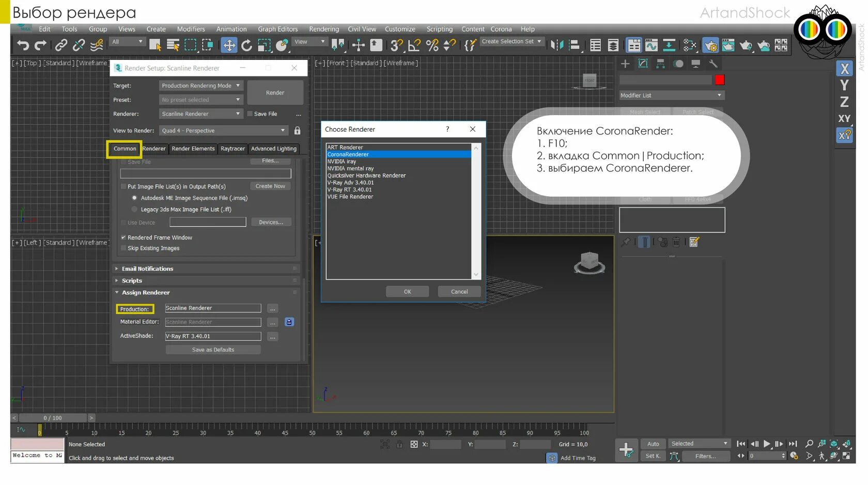This screenshot has height=485, width=868.
Task: Enable the Save File checkbox beside Renderer
Action: pos(250,114)
